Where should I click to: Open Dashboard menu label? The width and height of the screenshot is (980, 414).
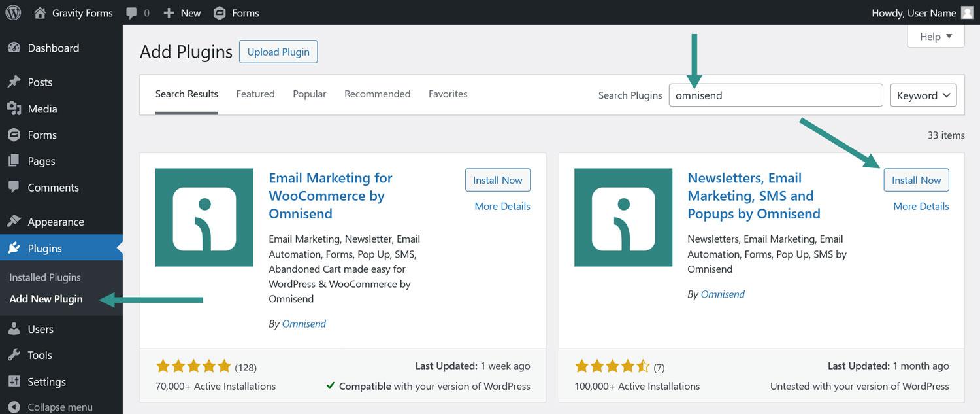[54, 48]
